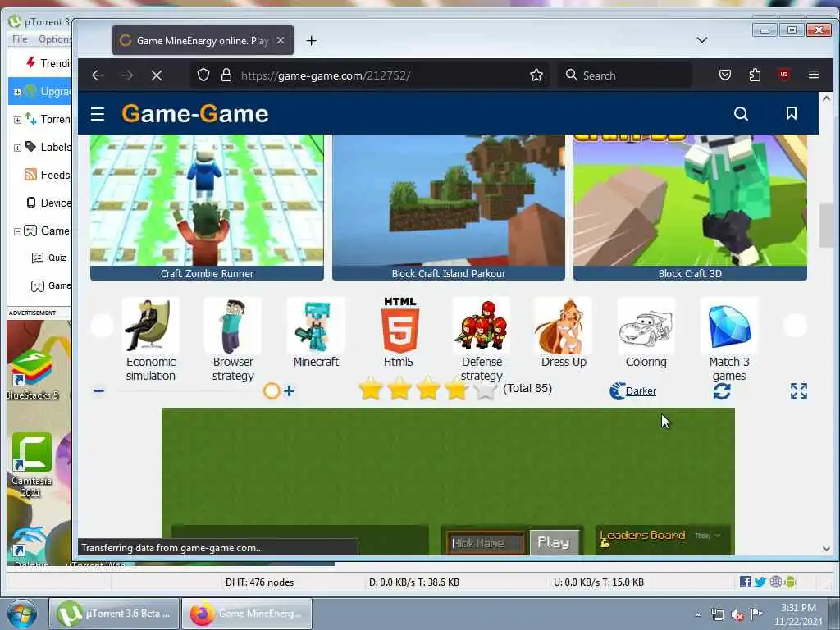The height and width of the screenshot is (630, 840).
Task: Open Firefox extensions puzzle icon
Action: point(755,75)
